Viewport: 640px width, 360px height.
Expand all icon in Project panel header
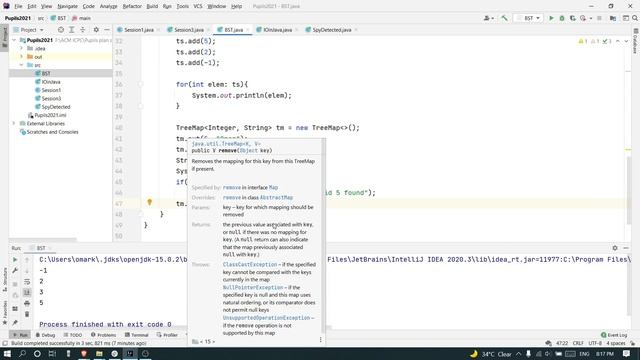71,30
